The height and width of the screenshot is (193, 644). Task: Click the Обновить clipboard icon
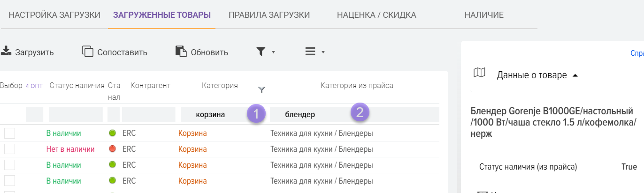[181, 52]
